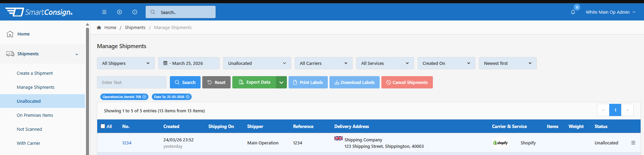Click pagination page 1 button
The width and height of the screenshot is (644, 155).
click(x=615, y=110)
